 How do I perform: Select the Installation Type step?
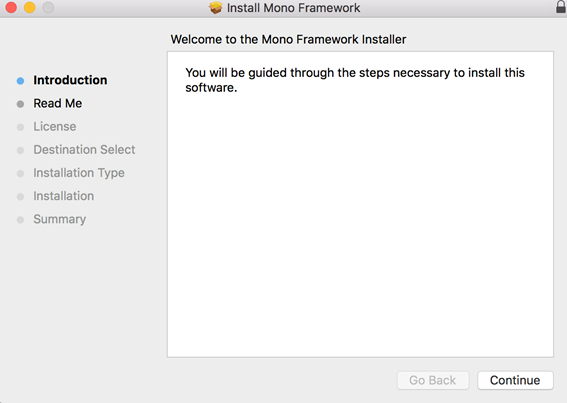[x=79, y=173]
